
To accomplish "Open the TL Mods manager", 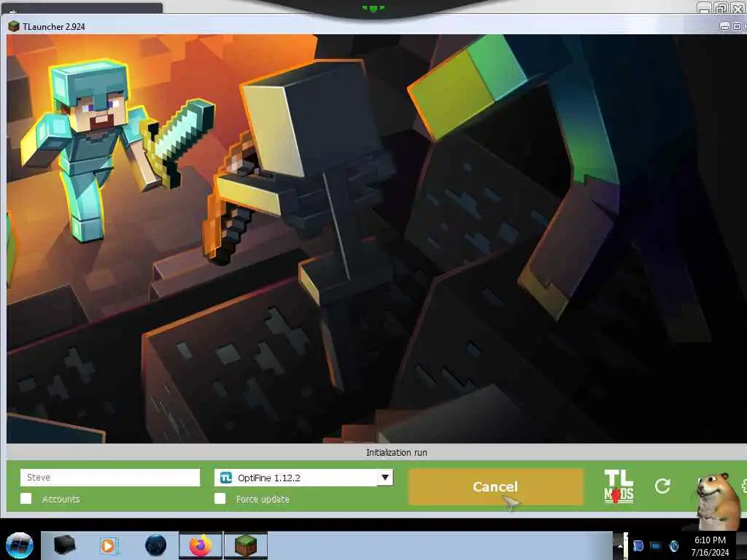I will coord(619,486).
